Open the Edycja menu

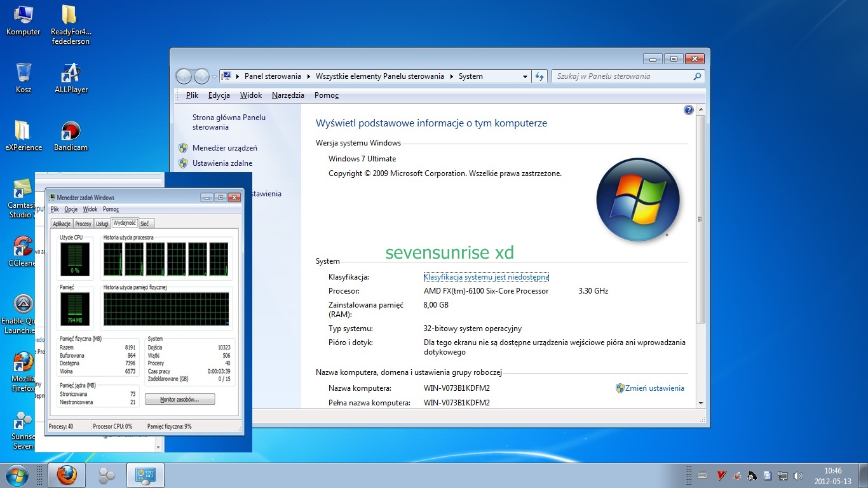click(x=219, y=95)
